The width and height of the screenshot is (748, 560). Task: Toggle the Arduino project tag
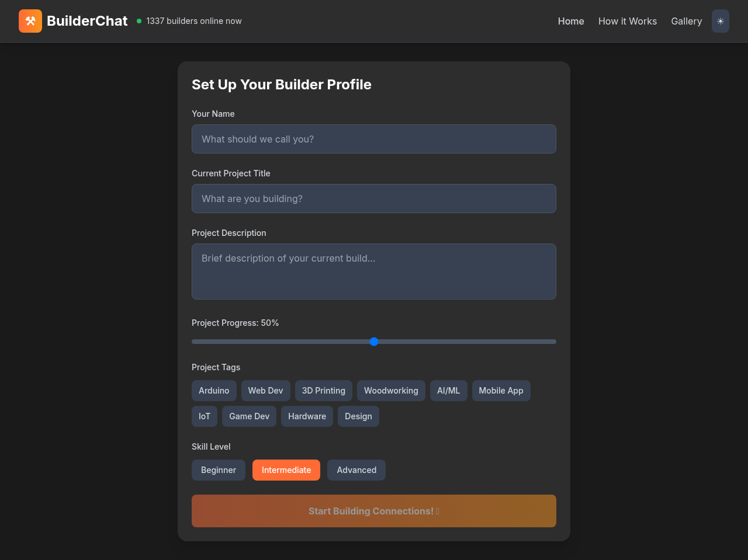[214, 390]
